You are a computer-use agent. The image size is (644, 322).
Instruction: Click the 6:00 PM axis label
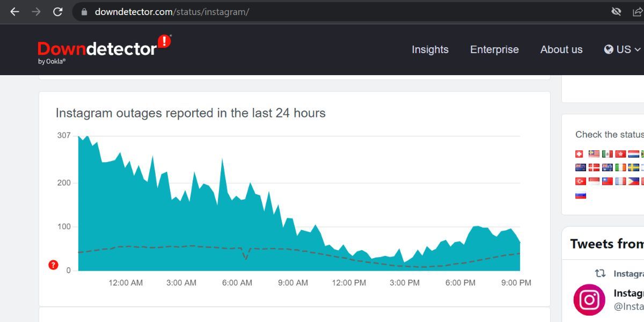coord(460,283)
